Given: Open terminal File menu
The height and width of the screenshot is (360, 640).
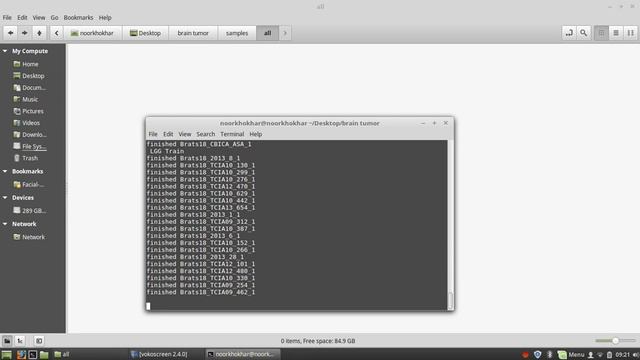Looking at the screenshot, I should coord(153,134).
